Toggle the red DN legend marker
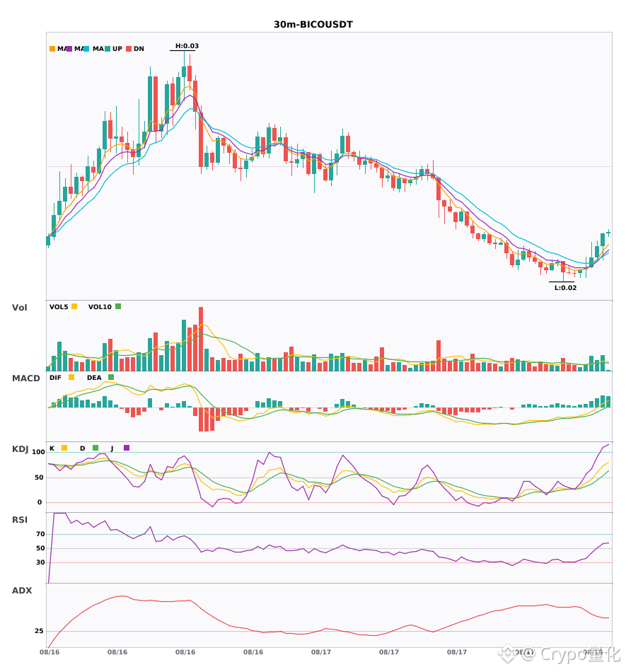This screenshot has width=626, height=672. 129,49
